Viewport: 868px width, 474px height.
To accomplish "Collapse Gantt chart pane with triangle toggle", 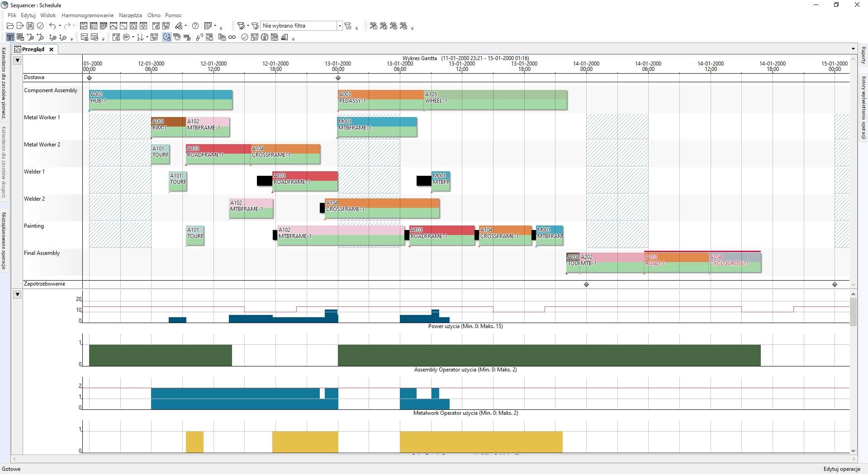I will 17,61.
